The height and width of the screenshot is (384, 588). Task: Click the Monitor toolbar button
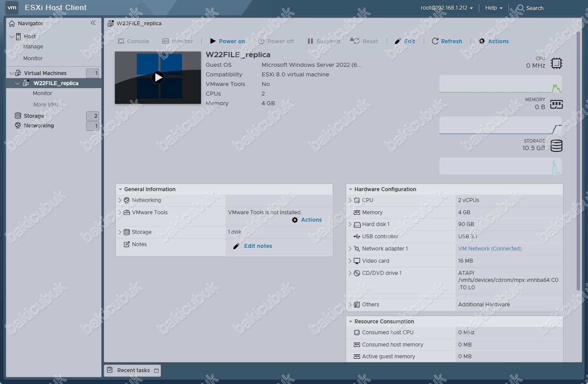pyautogui.click(x=177, y=41)
